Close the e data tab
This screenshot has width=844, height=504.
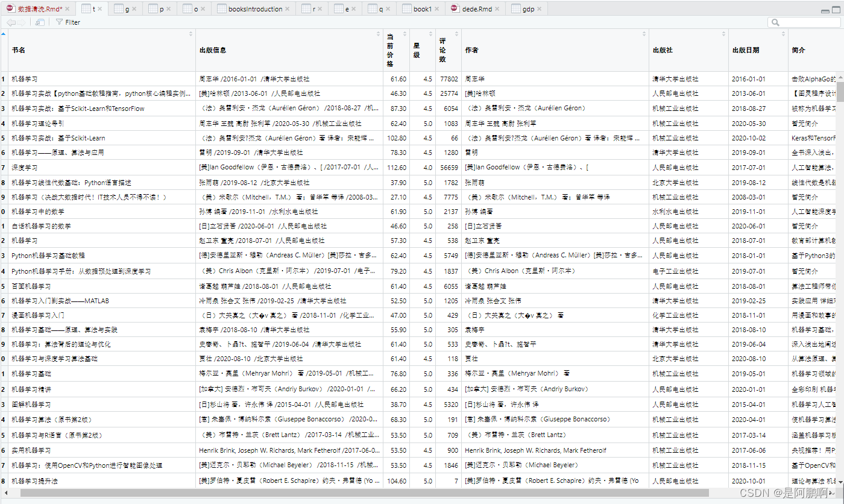[x=354, y=9]
